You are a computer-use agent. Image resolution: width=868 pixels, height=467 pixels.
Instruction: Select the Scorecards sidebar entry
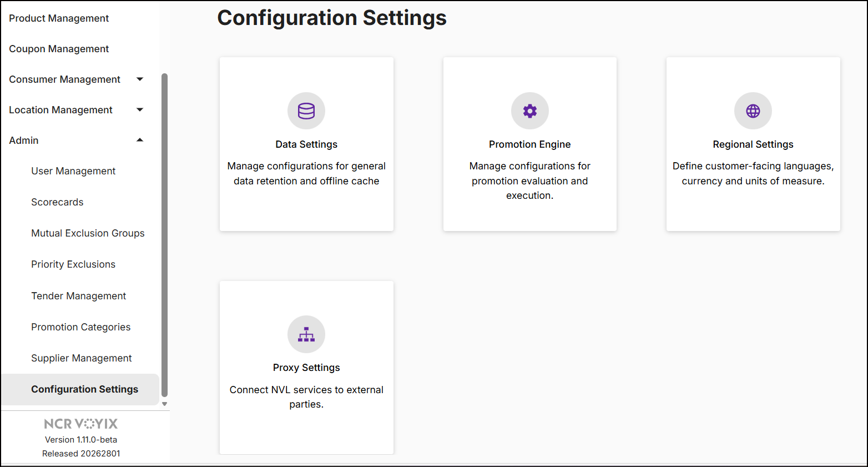click(57, 202)
